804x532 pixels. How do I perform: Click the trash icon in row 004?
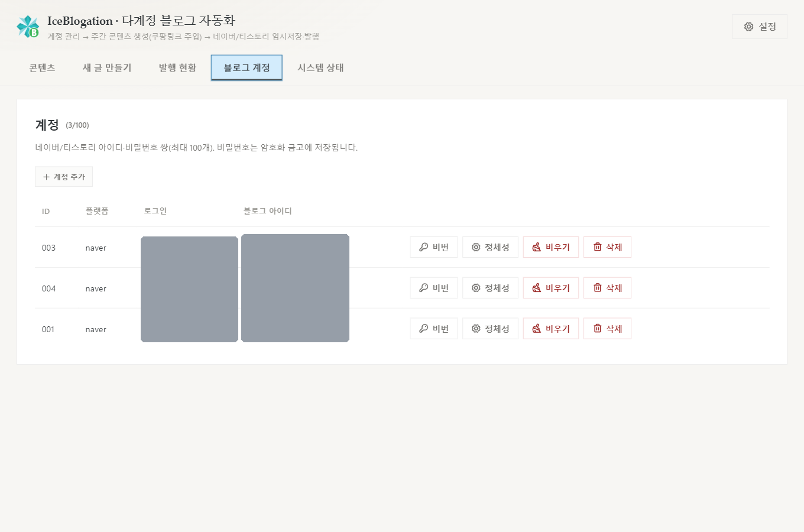(x=598, y=288)
